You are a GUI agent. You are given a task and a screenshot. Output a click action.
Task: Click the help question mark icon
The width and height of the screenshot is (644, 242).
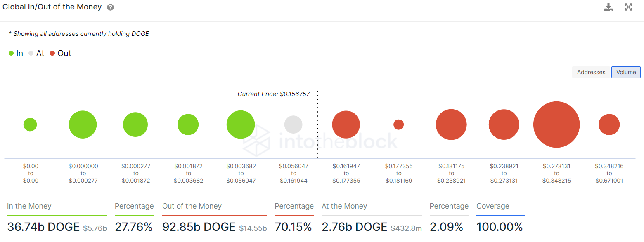(x=110, y=7)
